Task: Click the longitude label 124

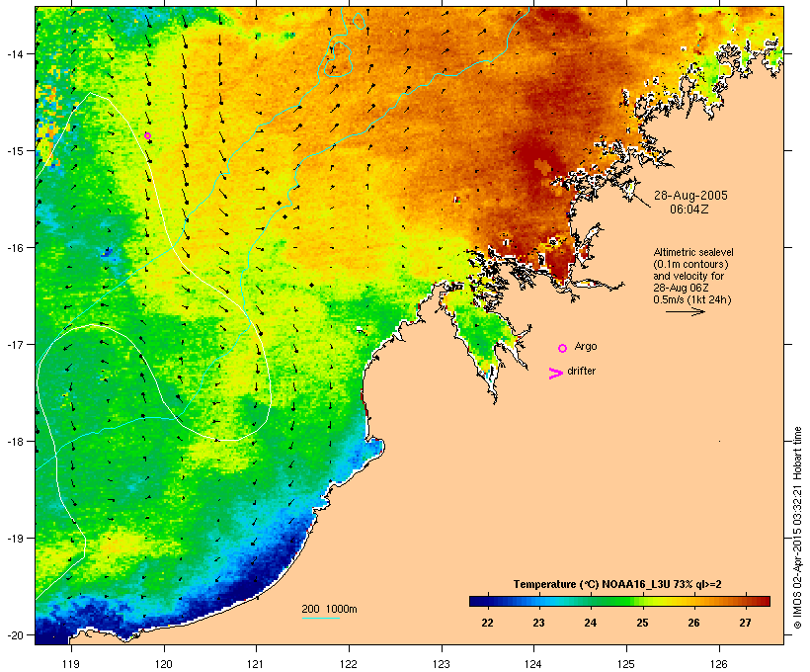Action: (533, 664)
